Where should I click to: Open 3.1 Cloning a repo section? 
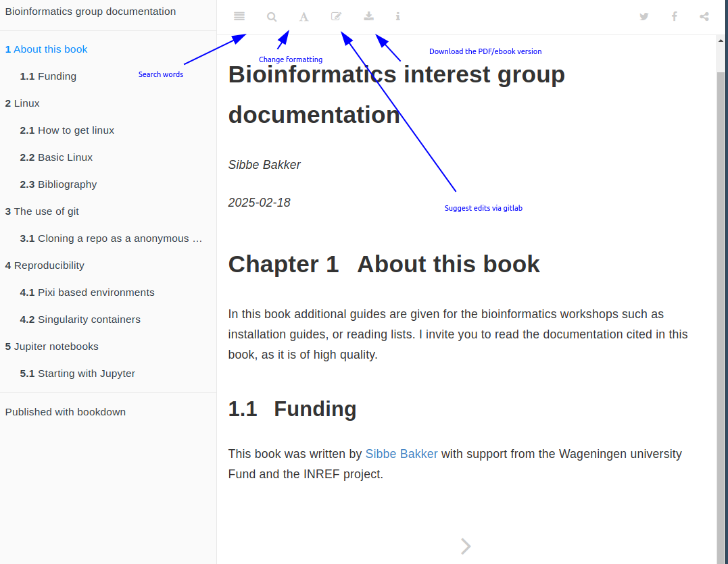pyautogui.click(x=112, y=238)
